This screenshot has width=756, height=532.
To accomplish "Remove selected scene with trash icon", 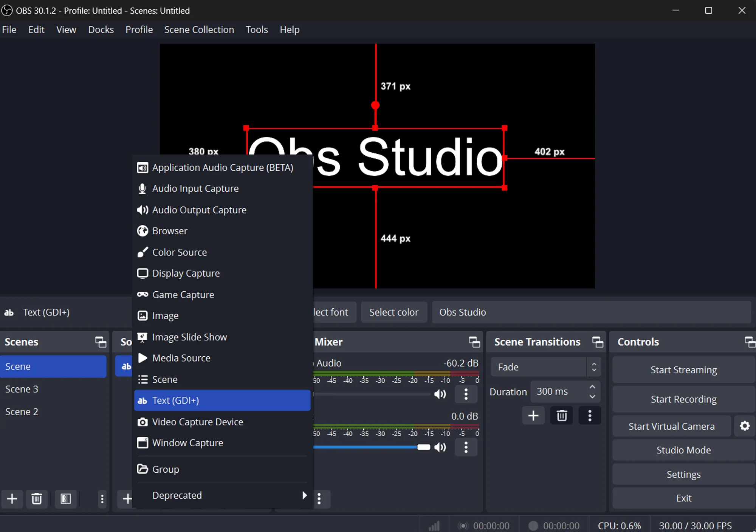I will point(37,499).
